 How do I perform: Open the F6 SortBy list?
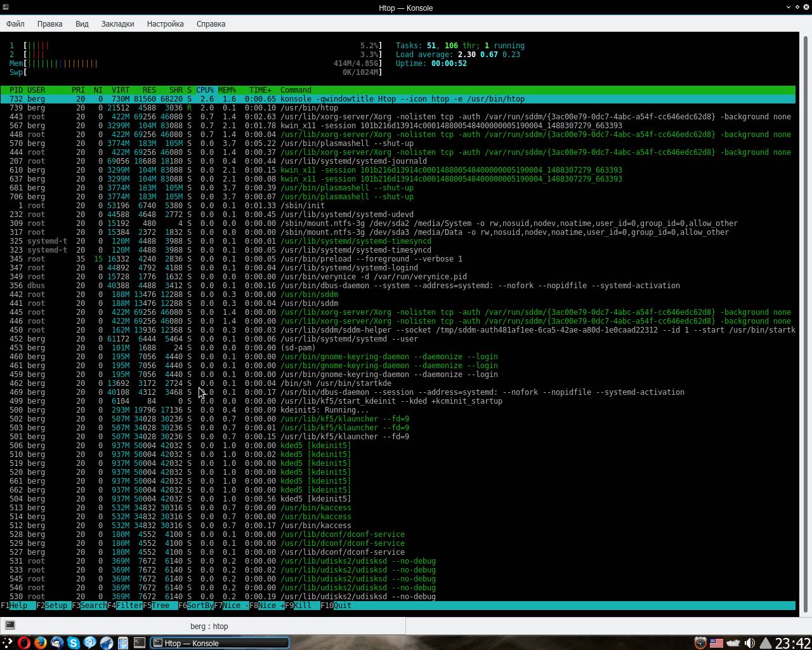point(195,606)
